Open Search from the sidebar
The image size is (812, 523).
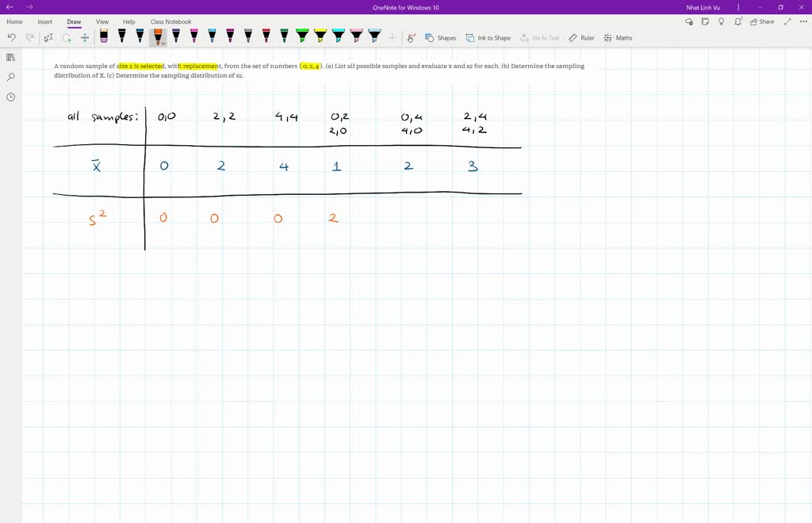tap(10, 77)
